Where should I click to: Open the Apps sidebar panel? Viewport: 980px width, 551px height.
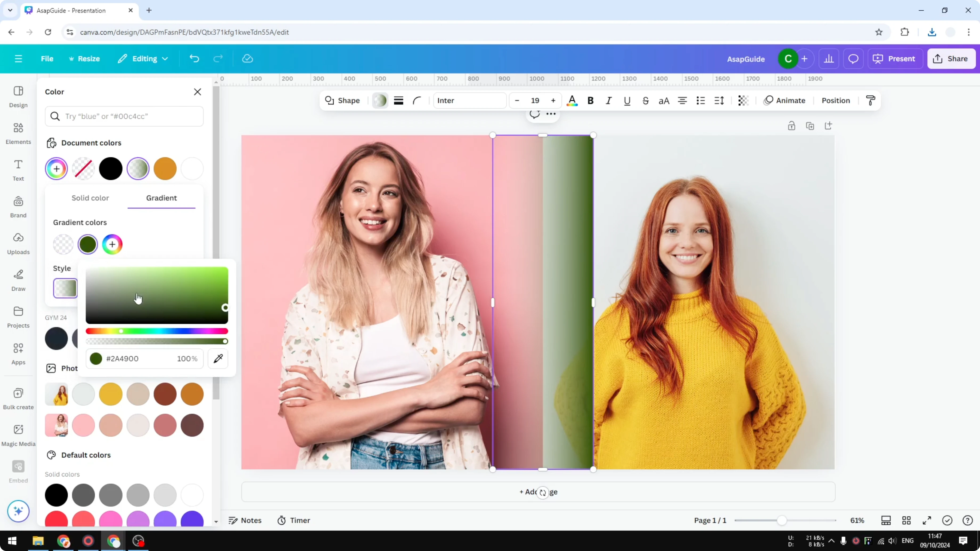click(x=18, y=354)
